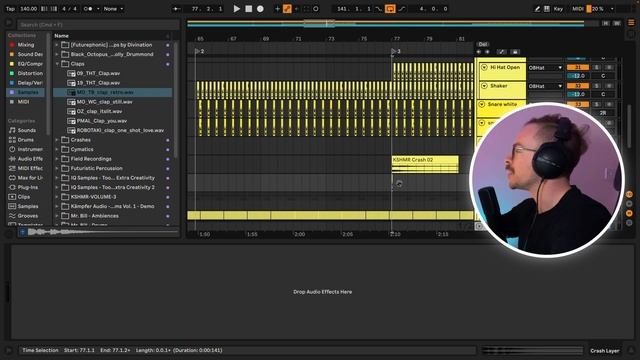Toggle Draw Mode pencil icon
The height and width of the screenshot is (360, 640).
click(537, 9)
